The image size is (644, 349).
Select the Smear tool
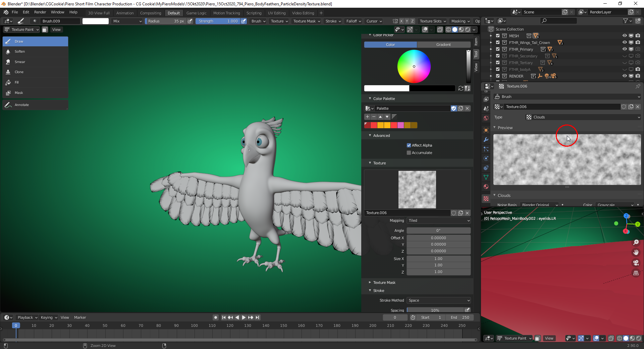(x=35, y=62)
